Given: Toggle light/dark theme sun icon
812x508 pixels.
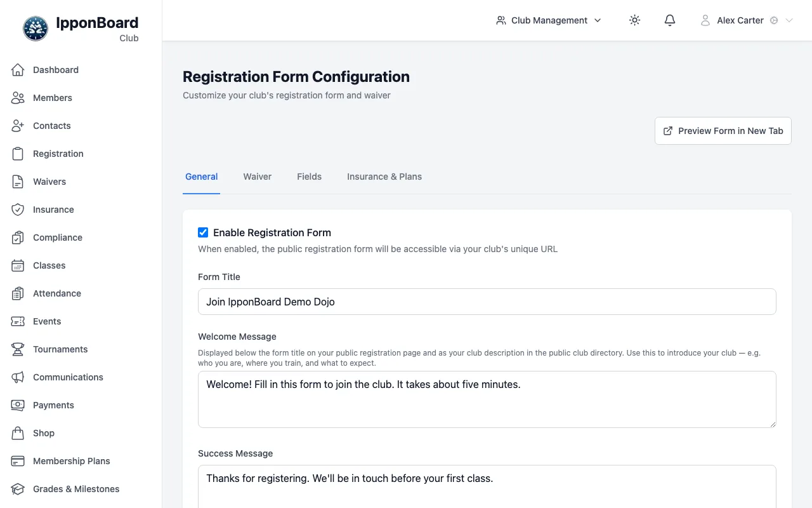Looking at the screenshot, I should click(x=634, y=20).
